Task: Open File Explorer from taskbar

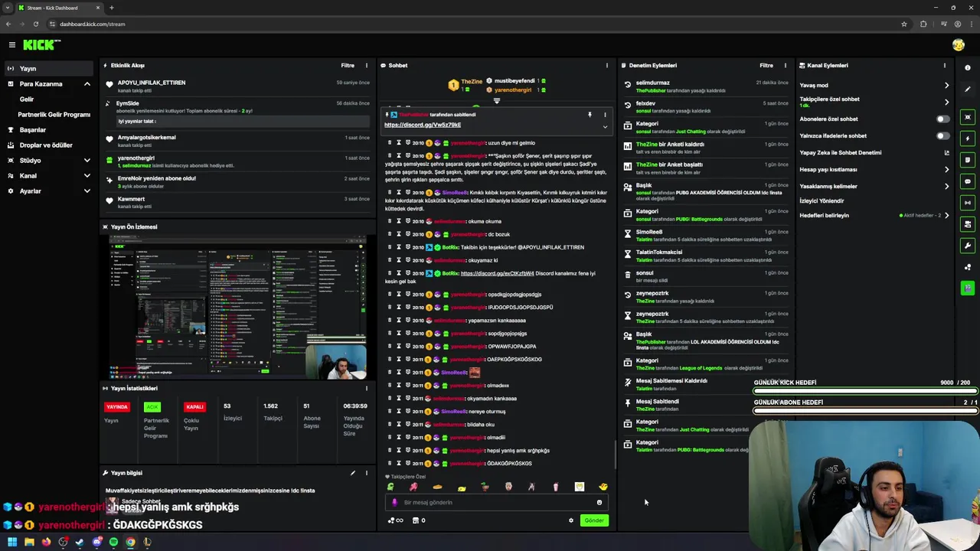Action: pos(29,543)
